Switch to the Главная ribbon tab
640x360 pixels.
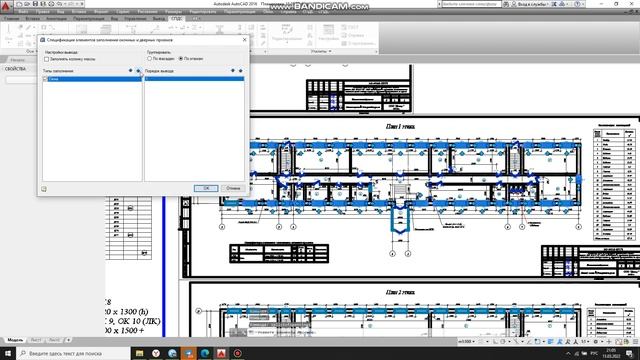pyautogui.click(x=11, y=18)
